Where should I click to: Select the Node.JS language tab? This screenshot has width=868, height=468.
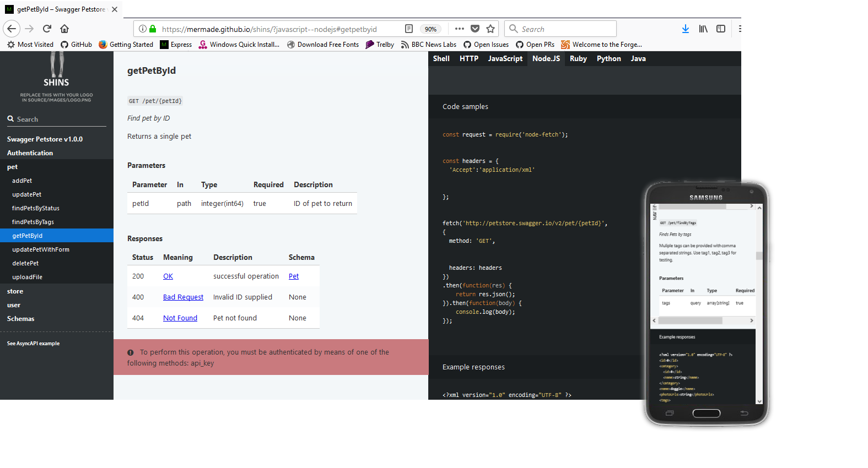coord(546,58)
